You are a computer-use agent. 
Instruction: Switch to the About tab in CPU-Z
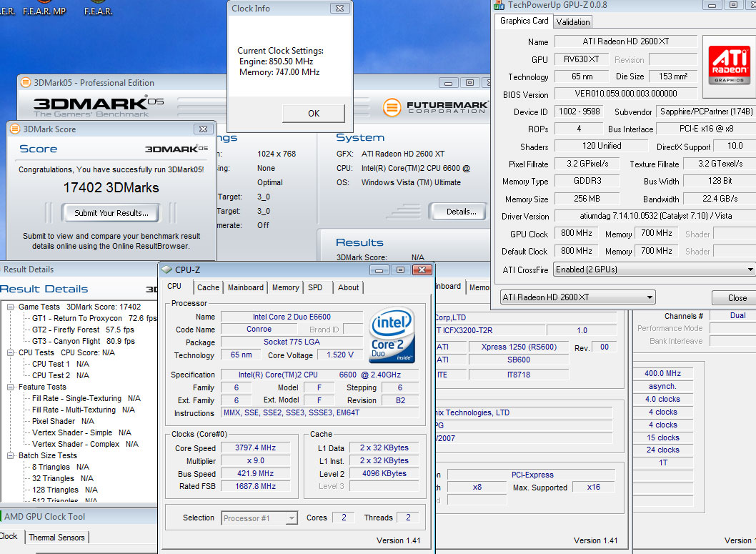[x=348, y=287]
